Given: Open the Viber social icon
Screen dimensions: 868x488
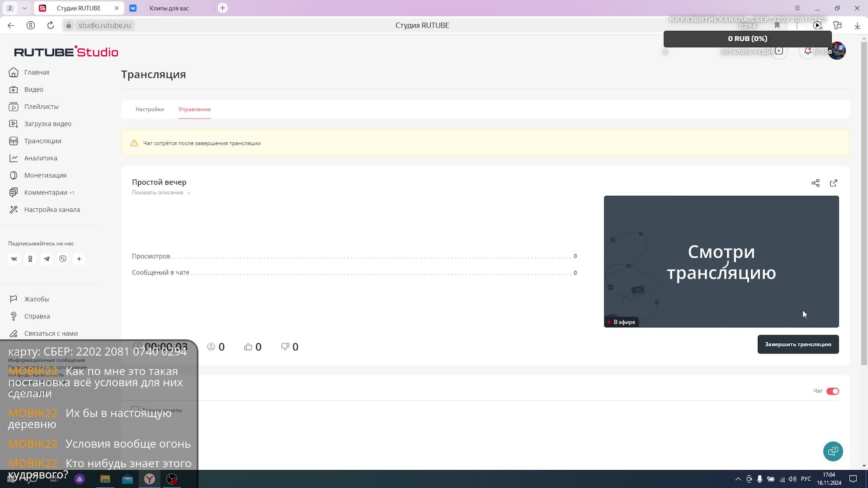Looking at the screenshot, I should pos(63,259).
